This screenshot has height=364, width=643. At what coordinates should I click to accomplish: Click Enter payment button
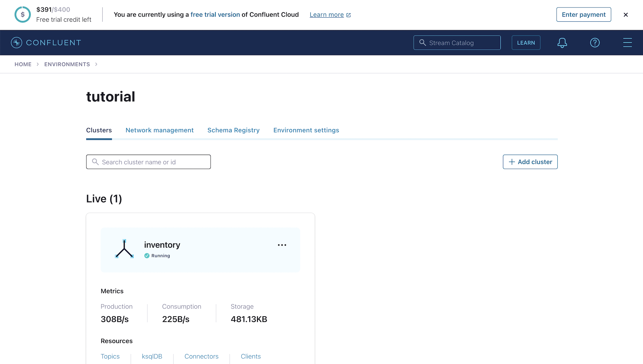click(x=583, y=14)
